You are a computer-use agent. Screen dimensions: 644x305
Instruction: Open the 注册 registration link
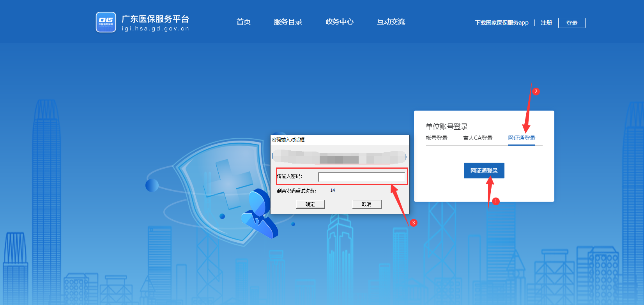point(547,23)
